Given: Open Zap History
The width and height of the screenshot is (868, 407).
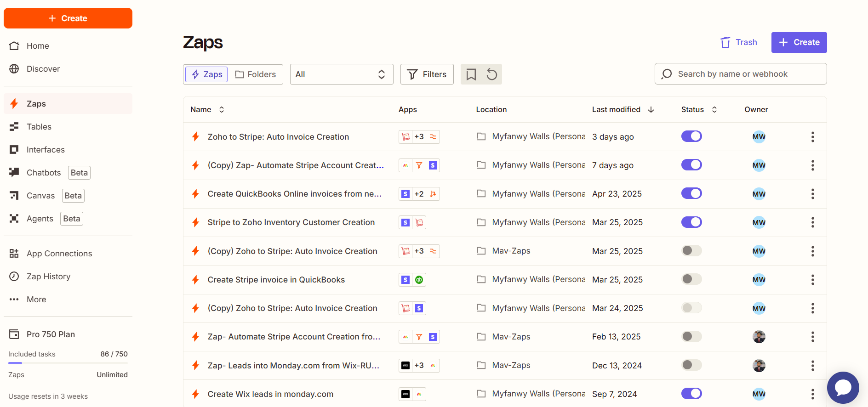Looking at the screenshot, I should [68, 277].
